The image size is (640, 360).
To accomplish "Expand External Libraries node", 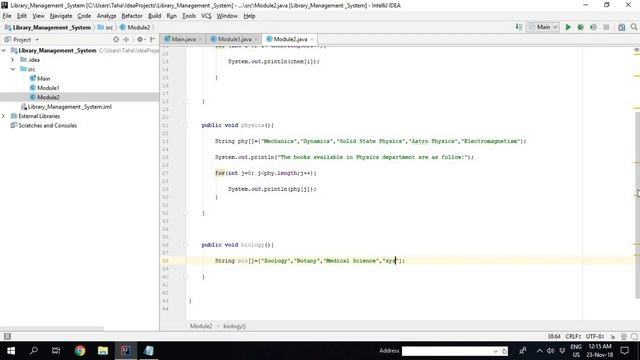I will (4, 116).
